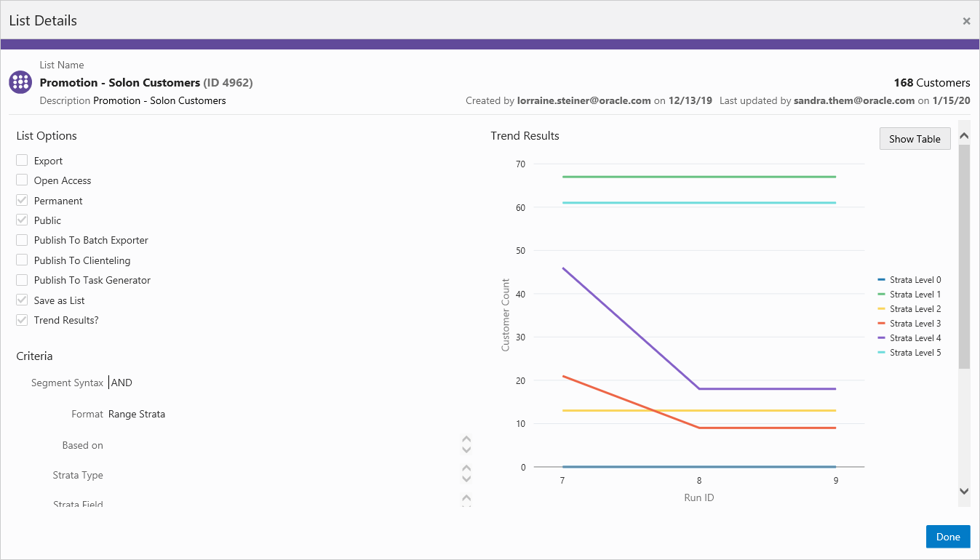Click the Done button
The image size is (980, 560).
948,537
